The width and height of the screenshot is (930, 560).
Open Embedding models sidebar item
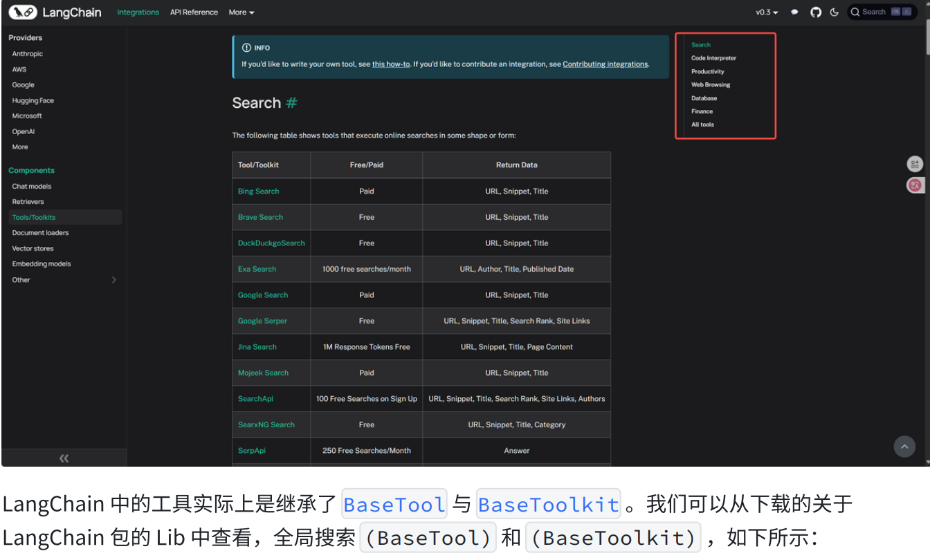(x=42, y=264)
